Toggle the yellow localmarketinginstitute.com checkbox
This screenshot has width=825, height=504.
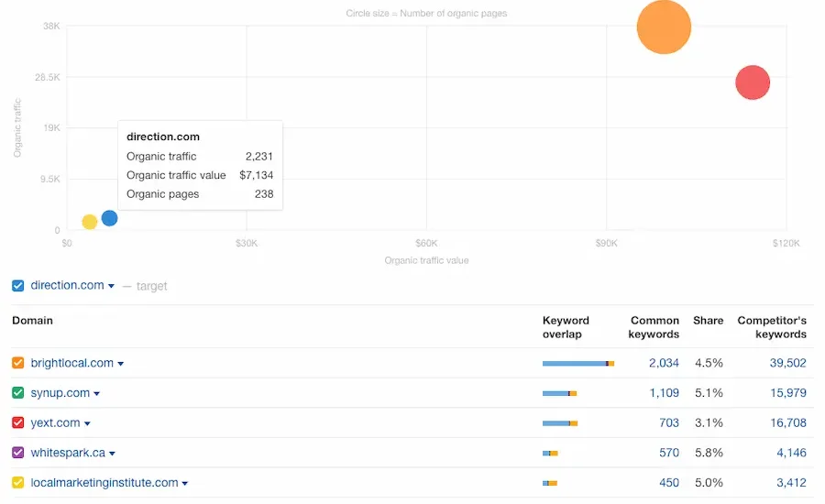tap(18, 483)
